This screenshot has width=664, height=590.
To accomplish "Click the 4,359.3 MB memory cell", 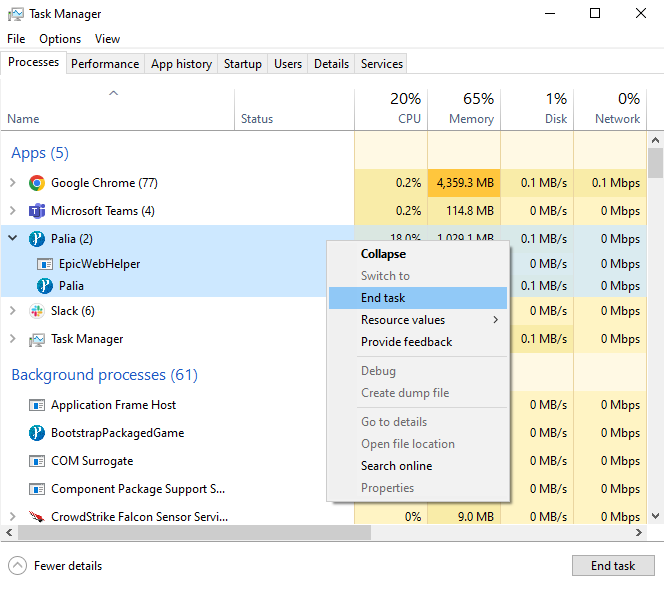I will pos(464,183).
